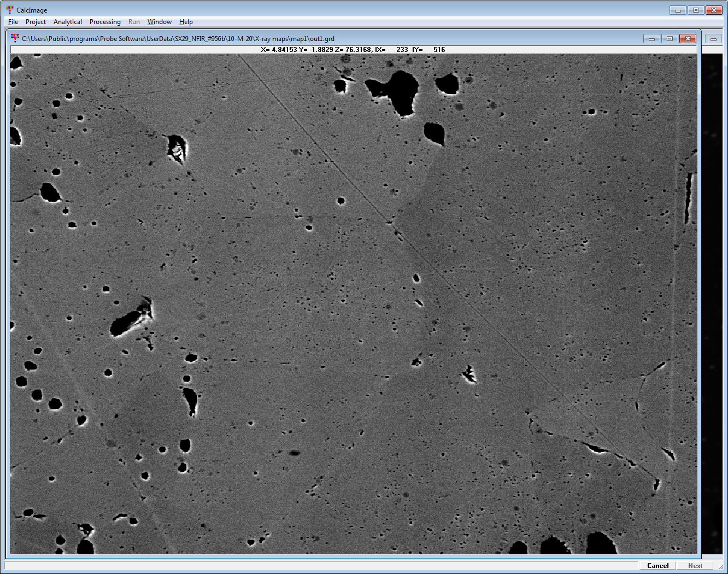Open the Analytical menu
The height and width of the screenshot is (574, 728).
[68, 22]
